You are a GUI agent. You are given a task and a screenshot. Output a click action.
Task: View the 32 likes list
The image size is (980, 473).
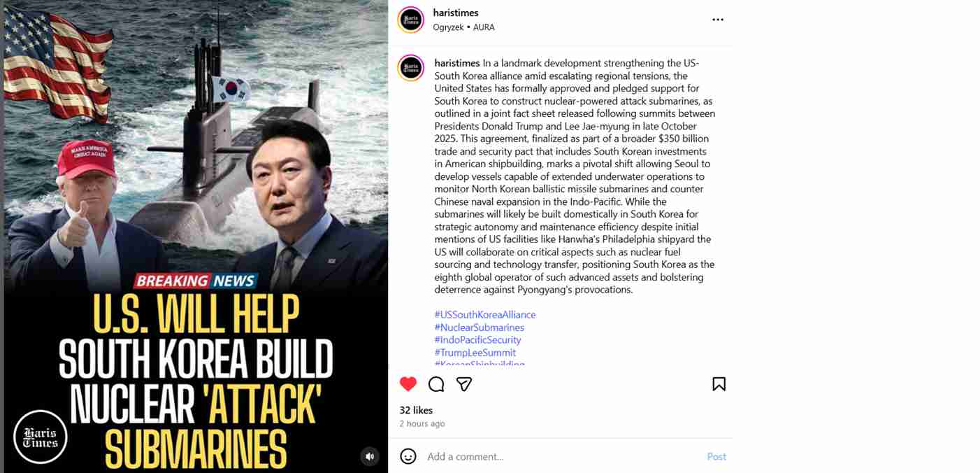click(x=416, y=410)
